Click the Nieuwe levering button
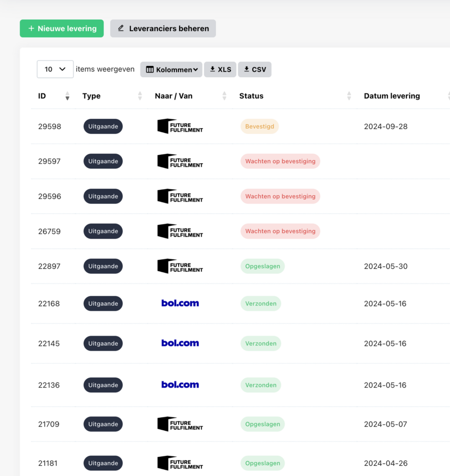450x476 pixels. click(x=61, y=28)
